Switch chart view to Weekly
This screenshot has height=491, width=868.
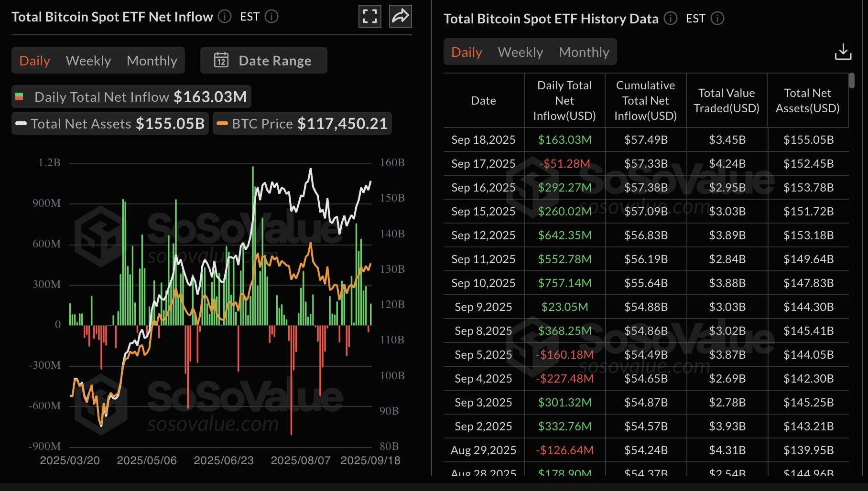click(x=88, y=60)
